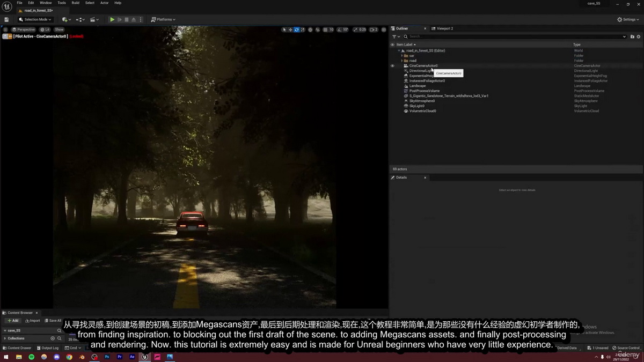Open the Help menu
This screenshot has width=644, height=362.
pos(118,3)
